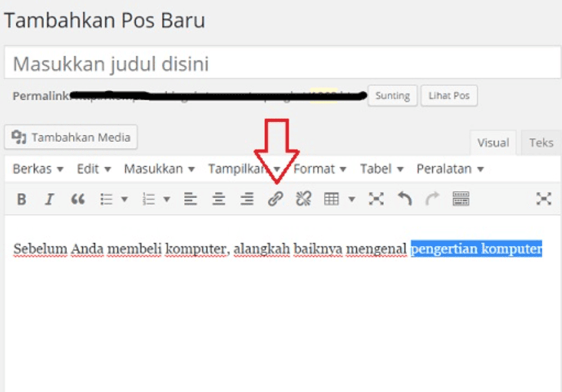This screenshot has height=392, width=562.
Task: Open the Masukkan menu
Action: click(x=159, y=169)
